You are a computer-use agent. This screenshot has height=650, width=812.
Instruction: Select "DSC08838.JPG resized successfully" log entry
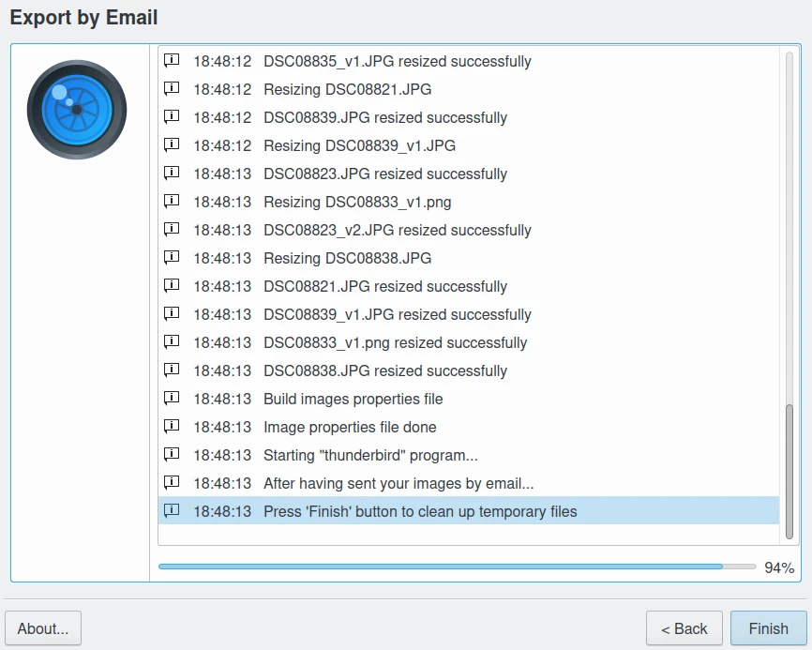coord(384,370)
